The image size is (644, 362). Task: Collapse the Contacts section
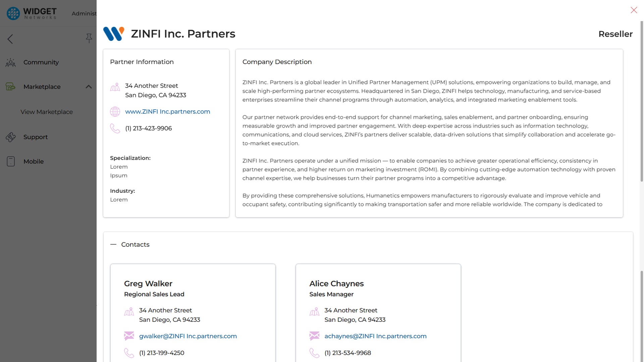coord(113,244)
